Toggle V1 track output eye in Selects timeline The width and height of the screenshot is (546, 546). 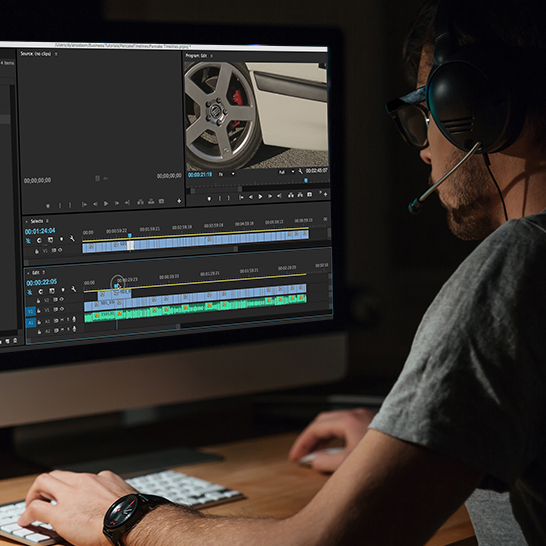(60, 250)
